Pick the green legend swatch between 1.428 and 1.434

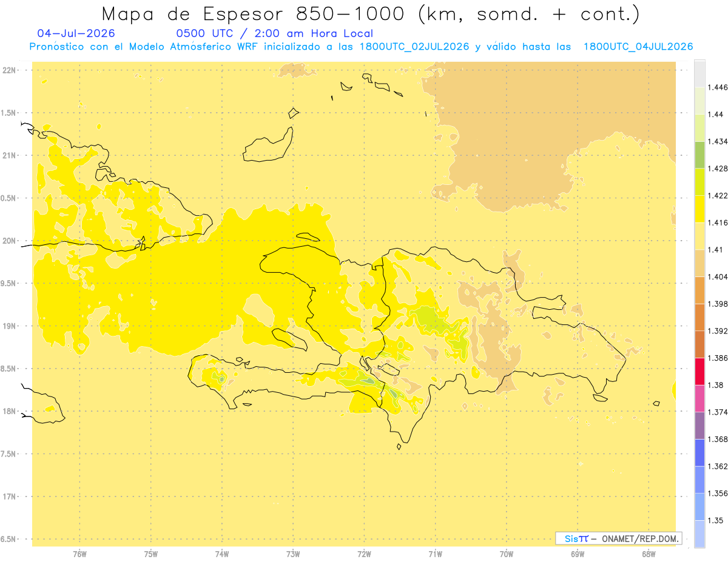pos(699,155)
